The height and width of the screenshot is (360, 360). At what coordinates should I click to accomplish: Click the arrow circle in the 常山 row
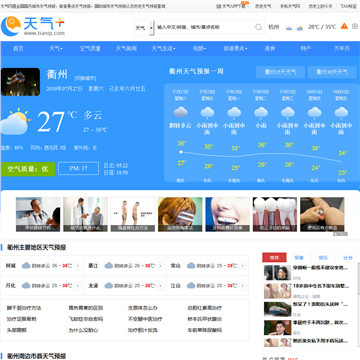click(243, 266)
